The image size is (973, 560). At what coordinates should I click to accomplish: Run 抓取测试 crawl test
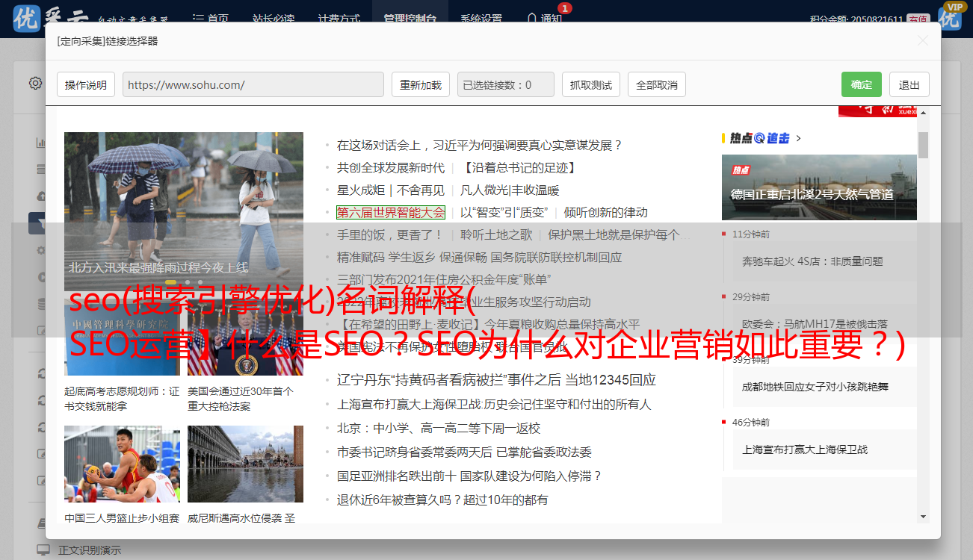[591, 84]
